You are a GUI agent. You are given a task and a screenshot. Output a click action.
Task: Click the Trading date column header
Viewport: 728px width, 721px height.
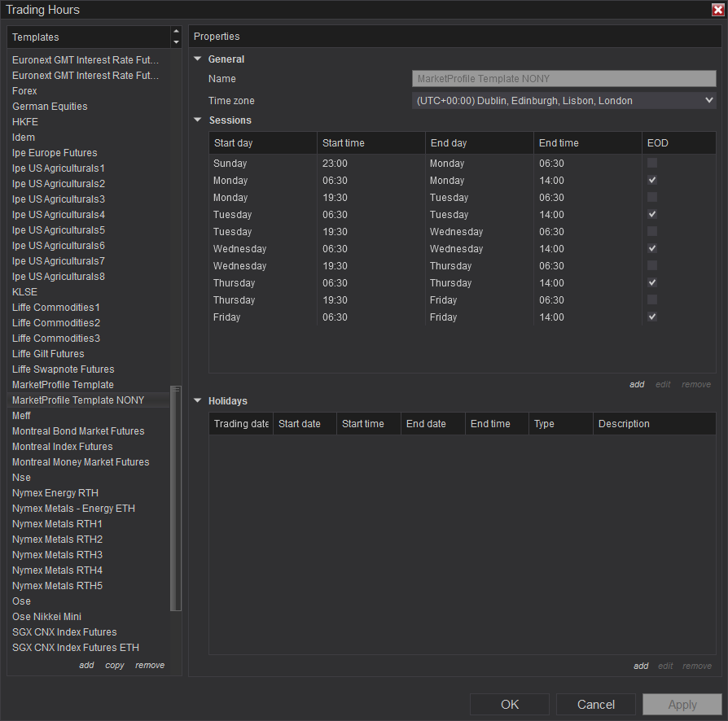click(x=241, y=424)
